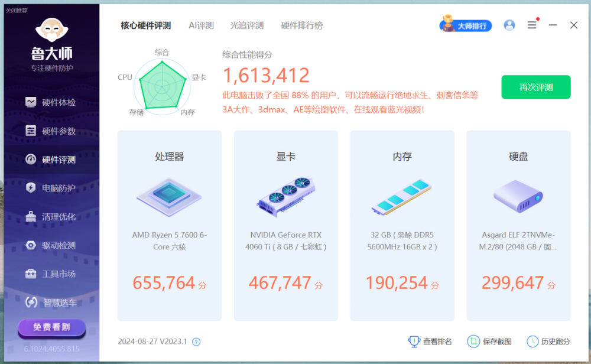Click the 显卡 radar axis label

click(x=199, y=77)
